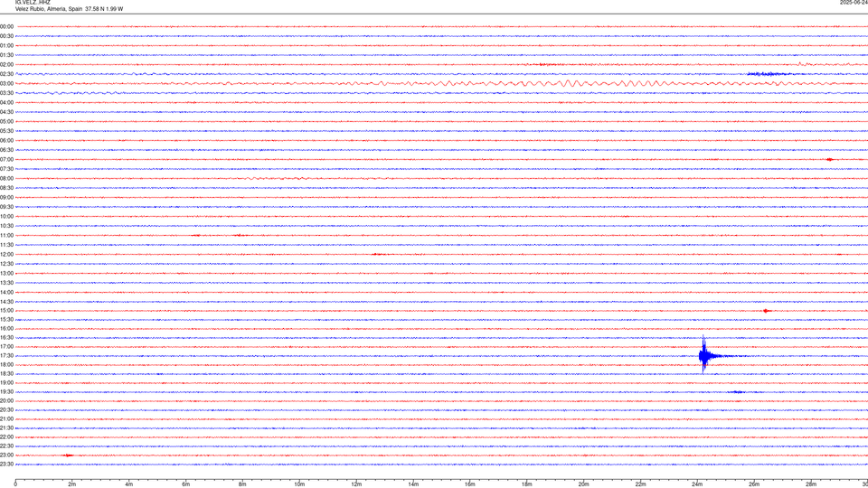This screenshot has height=488, width=868.
Task: Select the 18:00 time label
Action: [6, 364]
